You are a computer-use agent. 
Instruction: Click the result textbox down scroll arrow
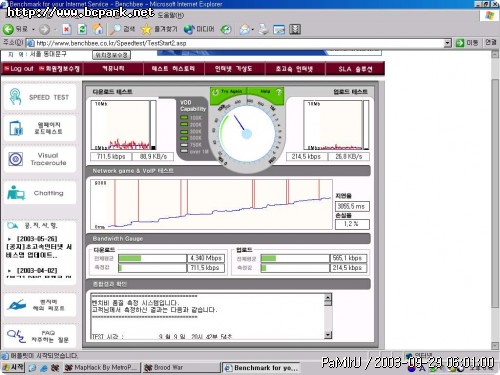[328, 335]
